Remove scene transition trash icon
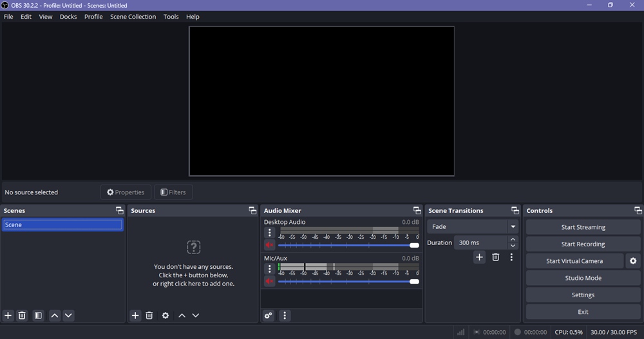The width and height of the screenshot is (644, 339). click(496, 257)
